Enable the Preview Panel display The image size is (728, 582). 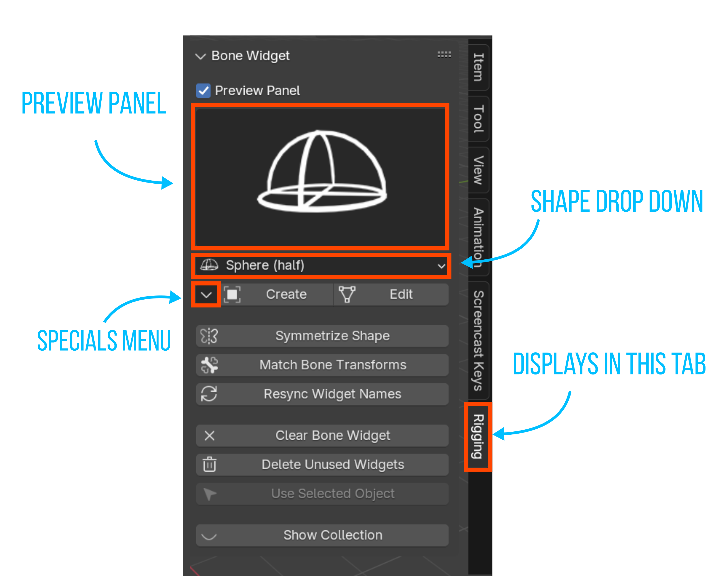[x=204, y=90]
